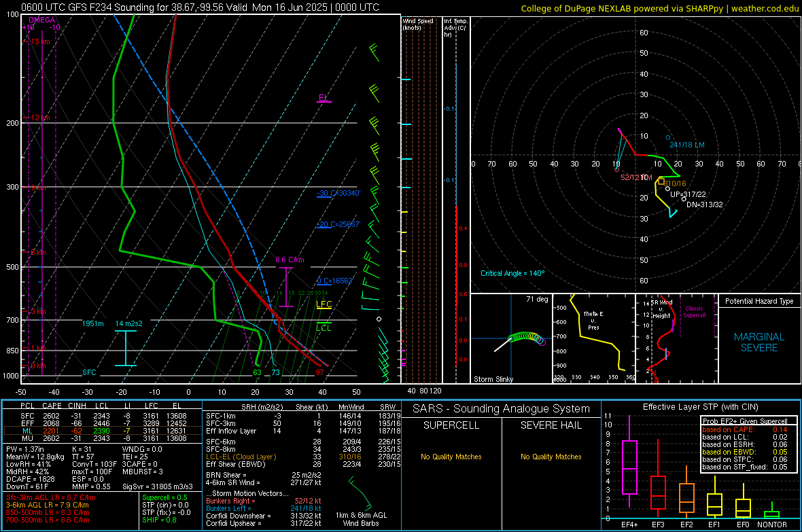
Task: Click the Bunkers Left circle marker on hodograph
Action: 667,138
